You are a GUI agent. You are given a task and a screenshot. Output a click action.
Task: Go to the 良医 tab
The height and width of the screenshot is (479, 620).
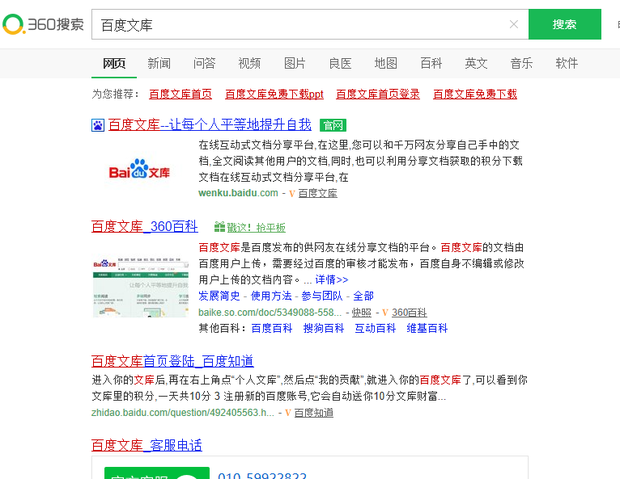340,63
